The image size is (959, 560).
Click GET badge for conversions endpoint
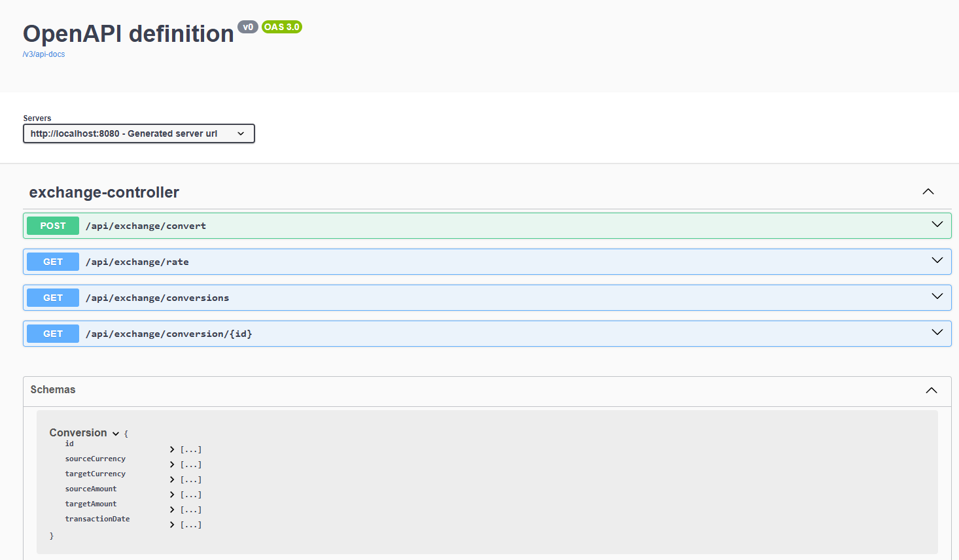tap(53, 298)
